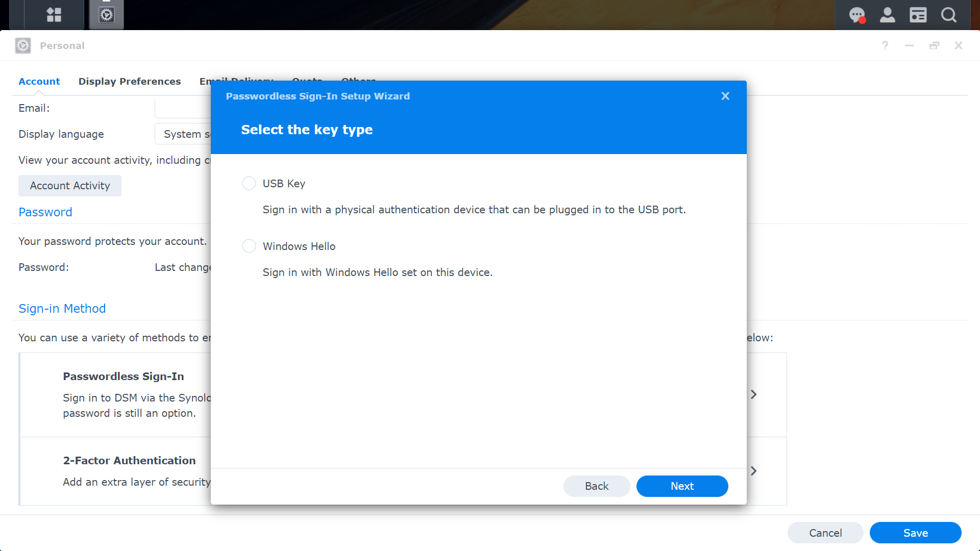
Task: Expand the Passwordless Sign-In chevron
Action: point(753,394)
